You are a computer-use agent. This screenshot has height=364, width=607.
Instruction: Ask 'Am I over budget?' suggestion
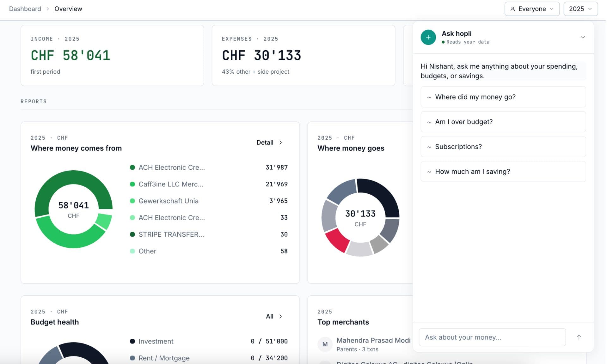[503, 122]
